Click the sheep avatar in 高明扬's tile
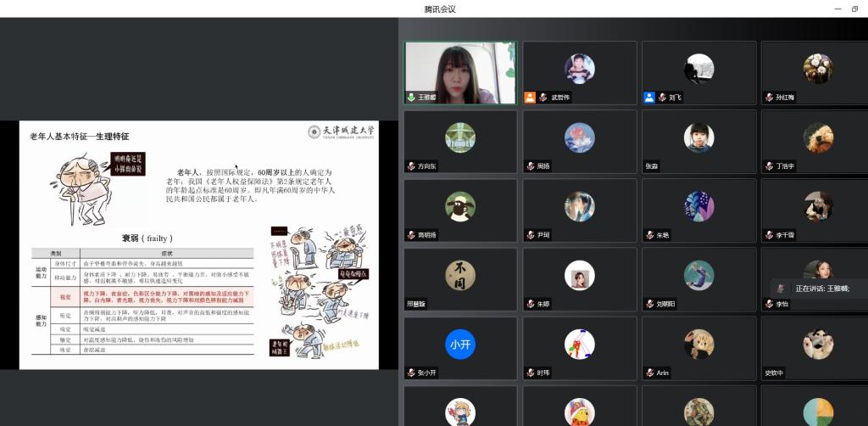 460,206
